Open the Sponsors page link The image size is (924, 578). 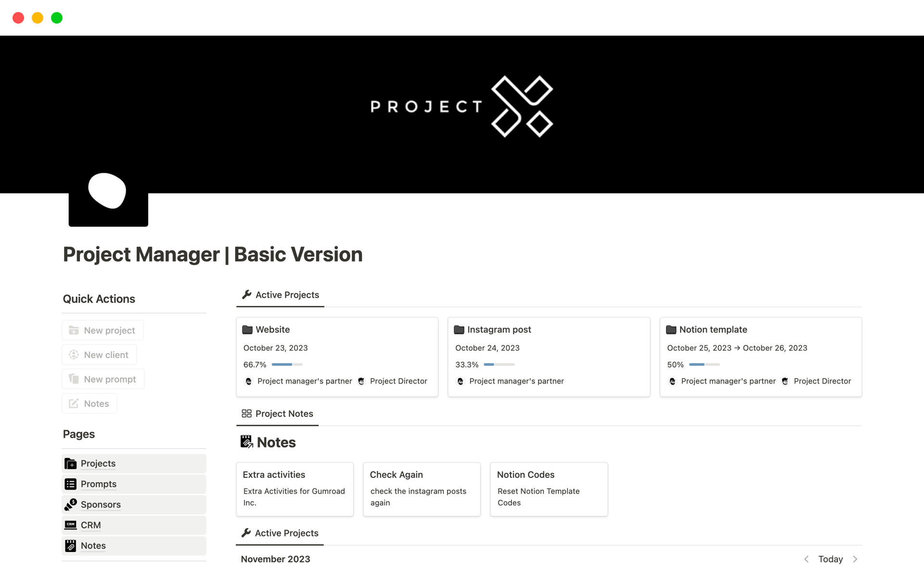tap(101, 504)
